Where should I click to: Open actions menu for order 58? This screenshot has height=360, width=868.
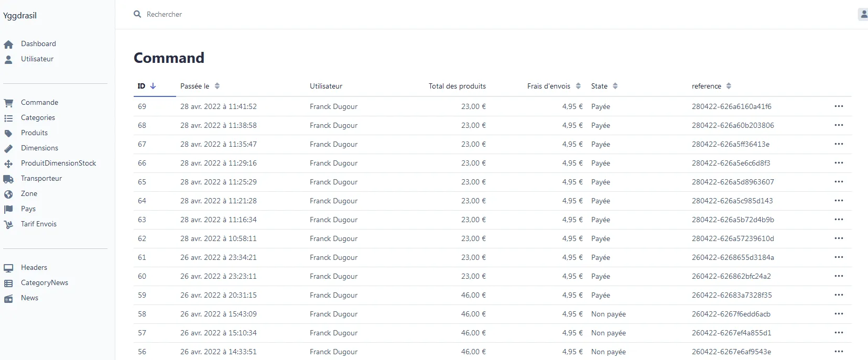pos(839,314)
